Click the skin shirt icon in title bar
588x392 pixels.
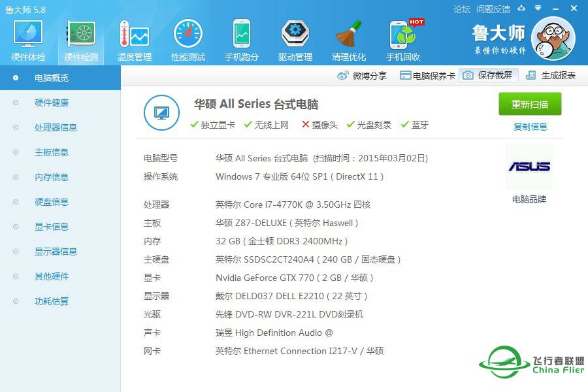coord(521,8)
